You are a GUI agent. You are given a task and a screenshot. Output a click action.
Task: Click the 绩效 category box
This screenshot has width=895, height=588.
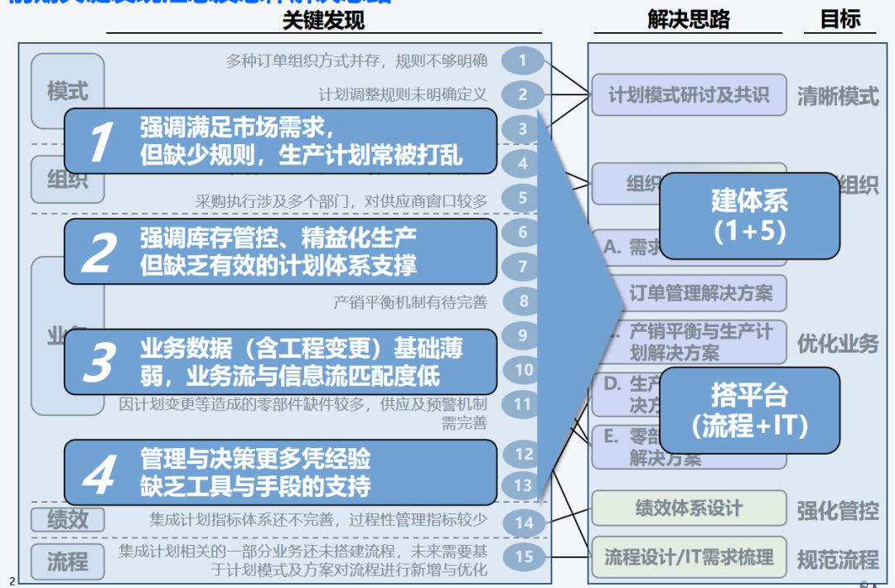click(68, 520)
